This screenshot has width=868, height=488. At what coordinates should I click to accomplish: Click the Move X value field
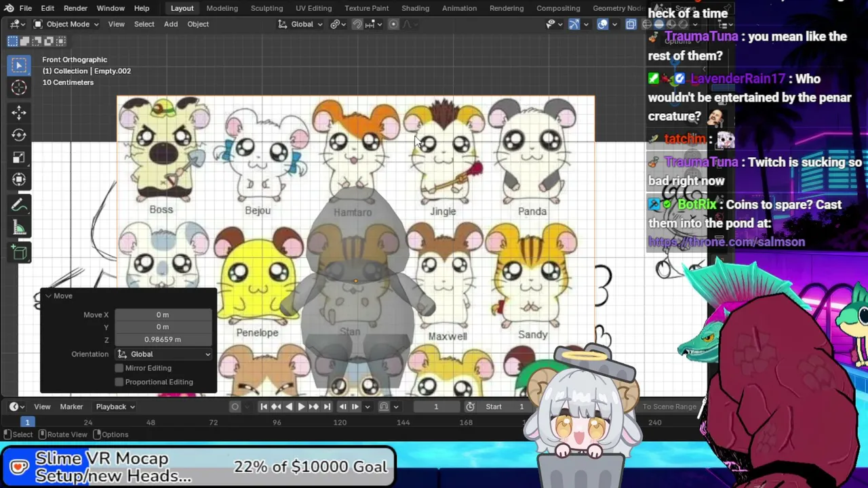(x=163, y=315)
